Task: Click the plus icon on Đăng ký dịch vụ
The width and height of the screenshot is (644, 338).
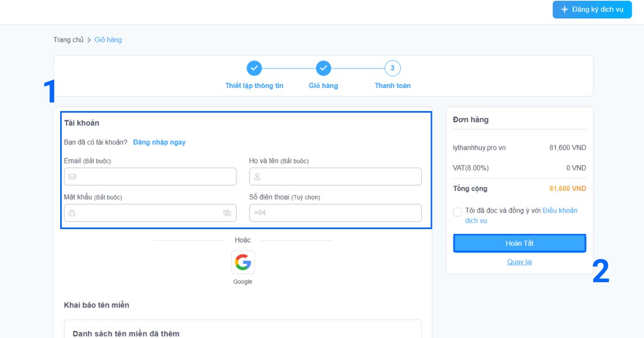Action: [x=565, y=10]
